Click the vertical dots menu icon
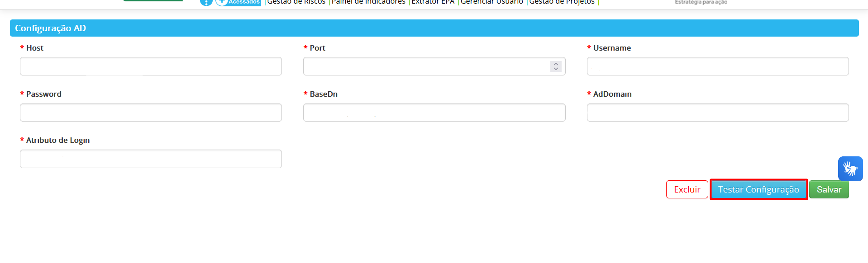 [206, 2]
